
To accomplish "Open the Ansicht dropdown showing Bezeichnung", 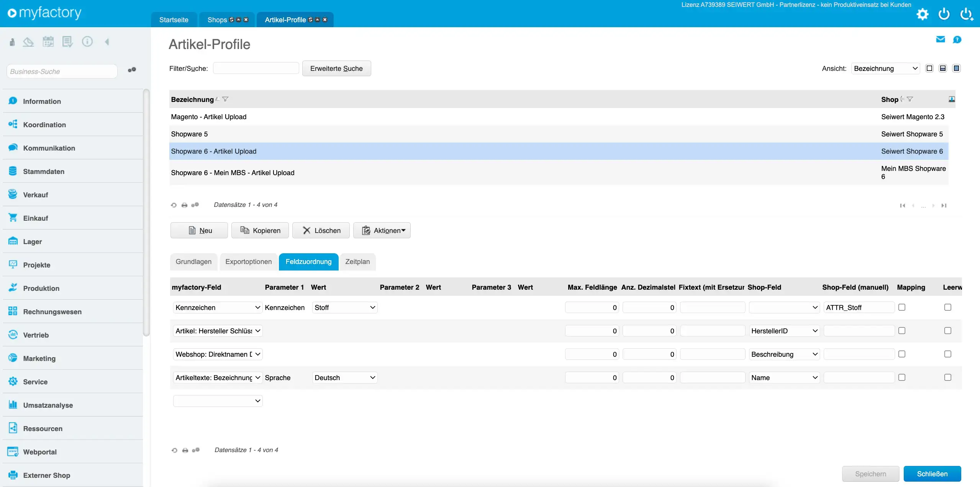I will click(885, 68).
